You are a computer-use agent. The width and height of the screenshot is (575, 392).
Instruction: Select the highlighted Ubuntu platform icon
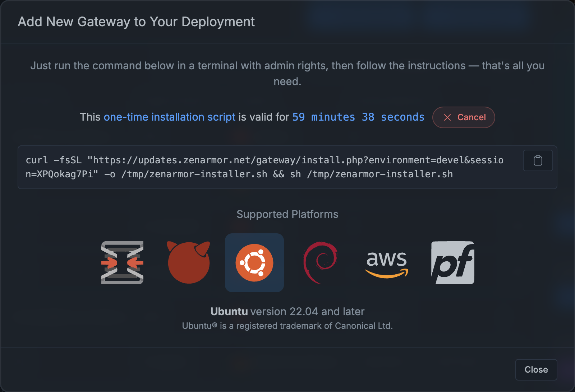click(x=254, y=263)
